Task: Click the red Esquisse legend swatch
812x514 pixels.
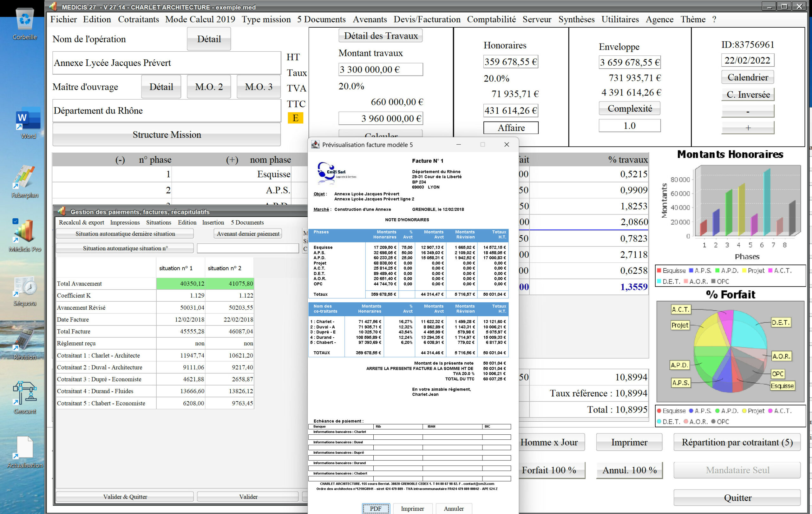Action: click(658, 271)
